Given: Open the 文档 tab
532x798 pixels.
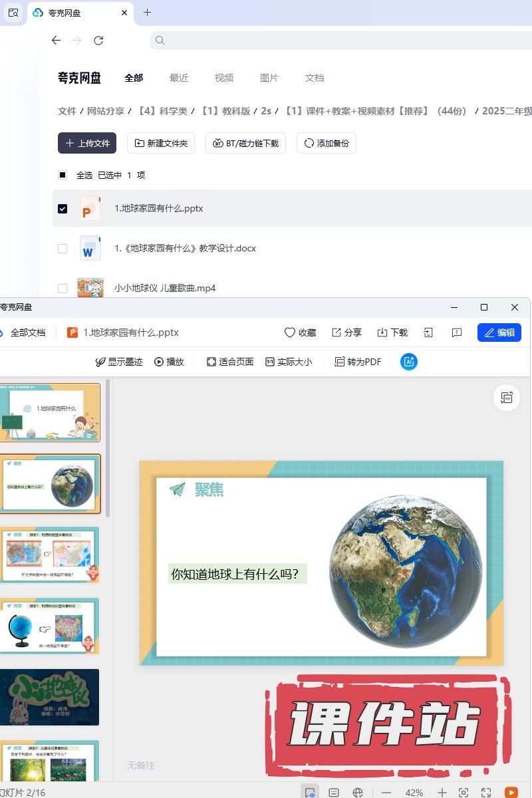Looking at the screenshot, I should [315, 78].
